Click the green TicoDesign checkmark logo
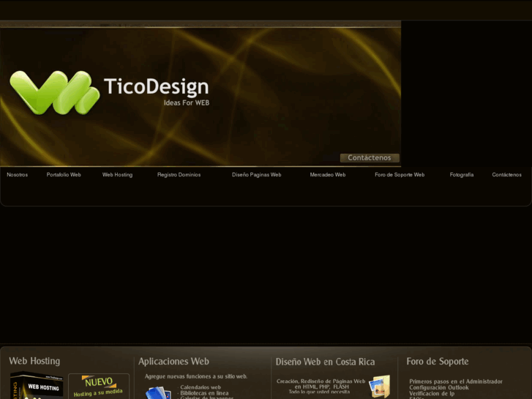 55,92
